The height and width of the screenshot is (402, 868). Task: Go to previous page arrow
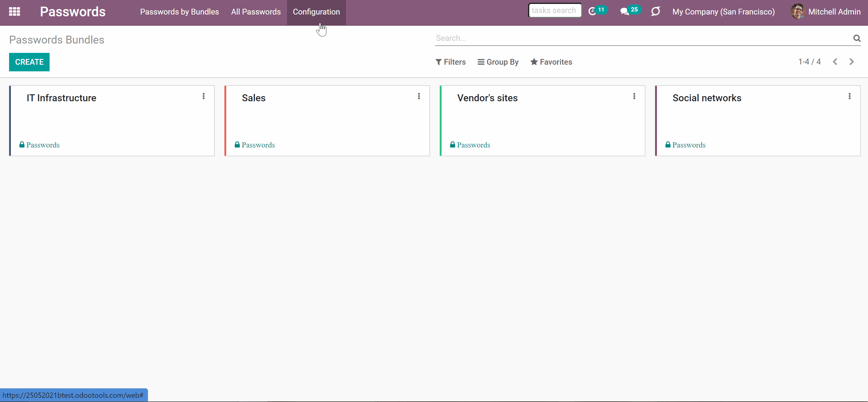click(835, 62)
